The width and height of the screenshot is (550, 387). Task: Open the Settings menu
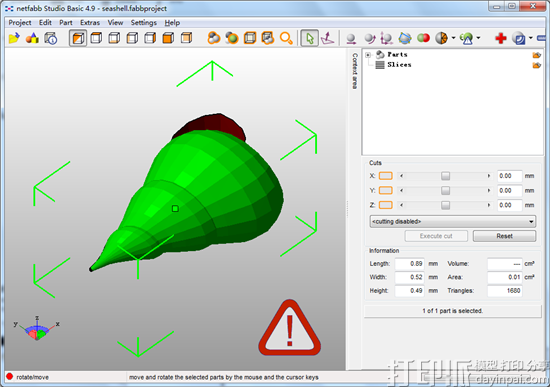143,22
